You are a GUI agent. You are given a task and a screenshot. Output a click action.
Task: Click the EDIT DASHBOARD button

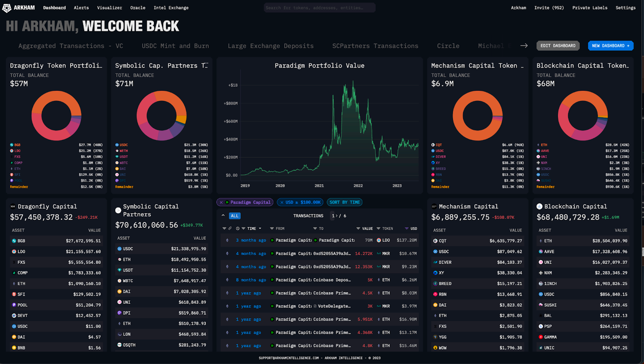coord(558,46)
